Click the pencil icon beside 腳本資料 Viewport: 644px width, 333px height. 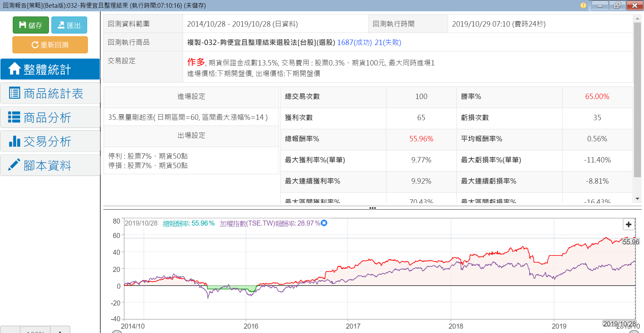click(x=14, y=165)
